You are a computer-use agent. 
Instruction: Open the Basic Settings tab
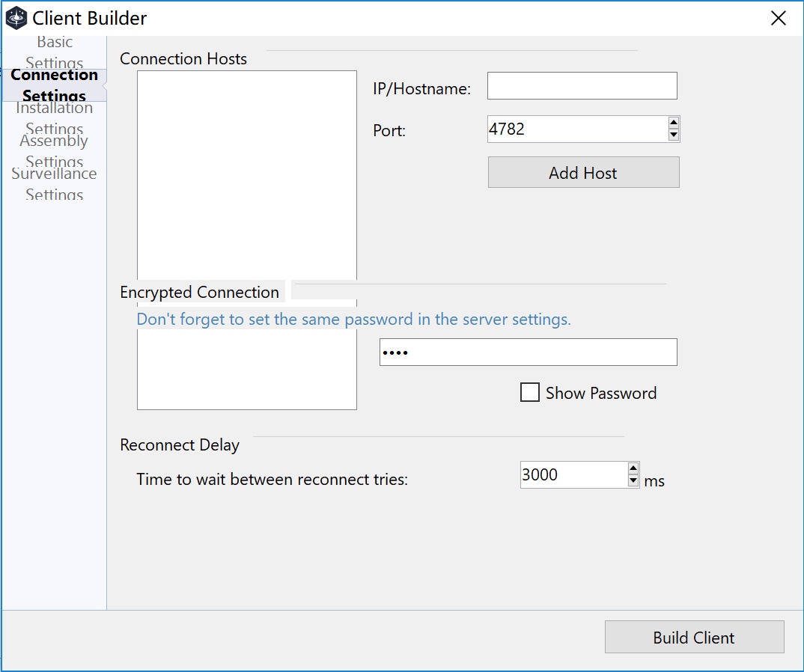54,52
